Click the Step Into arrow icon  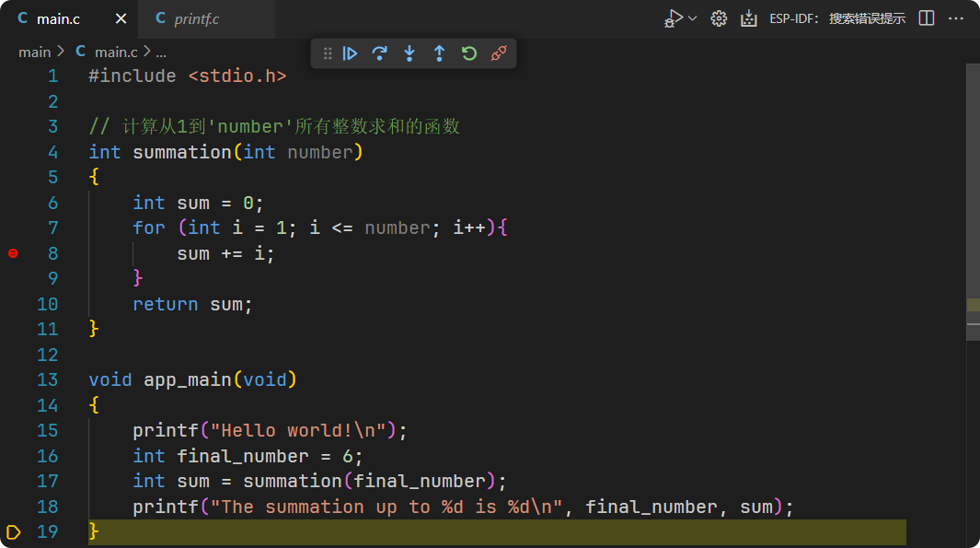click(x=409, y=53)
